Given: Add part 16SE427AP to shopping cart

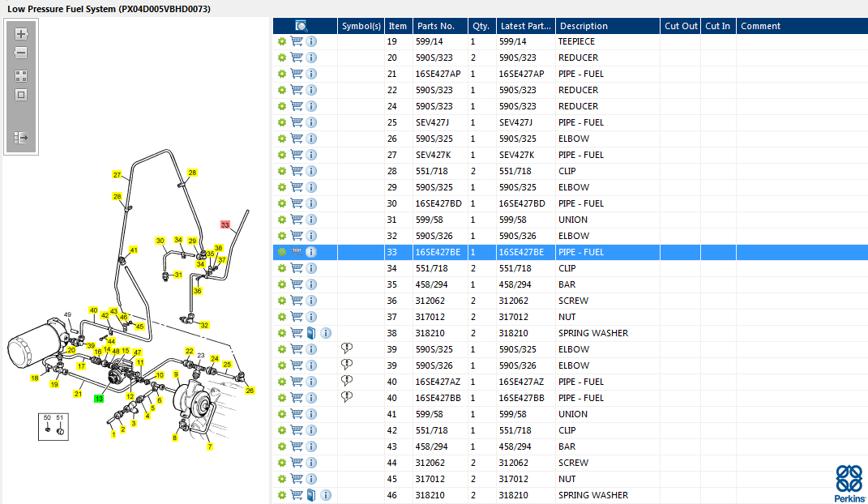Looking at the screenshot, I should pyautogui.click(x=297, y=74).
